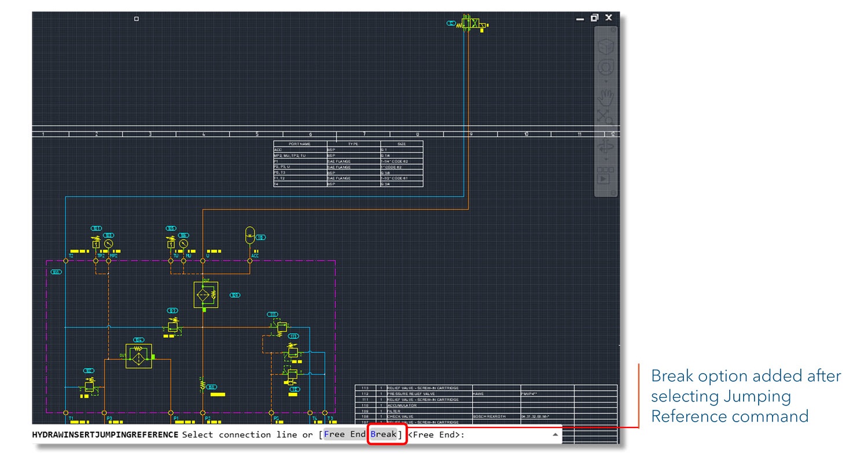The height and width of the screenshot is (472, 868).
Task: Select the Move arrows icon in navigation bar
Action: pos(606,145)
